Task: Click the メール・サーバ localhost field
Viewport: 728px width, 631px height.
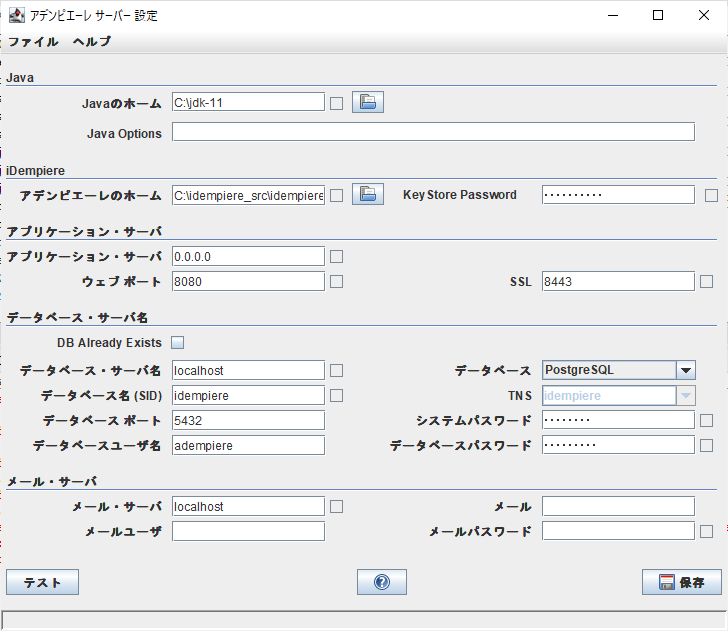Action: [248, 506]
